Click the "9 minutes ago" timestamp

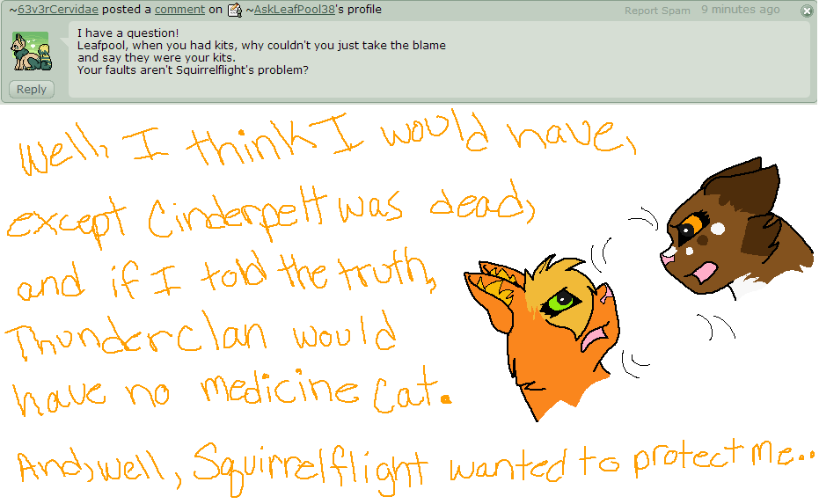[x=740, y=10]
